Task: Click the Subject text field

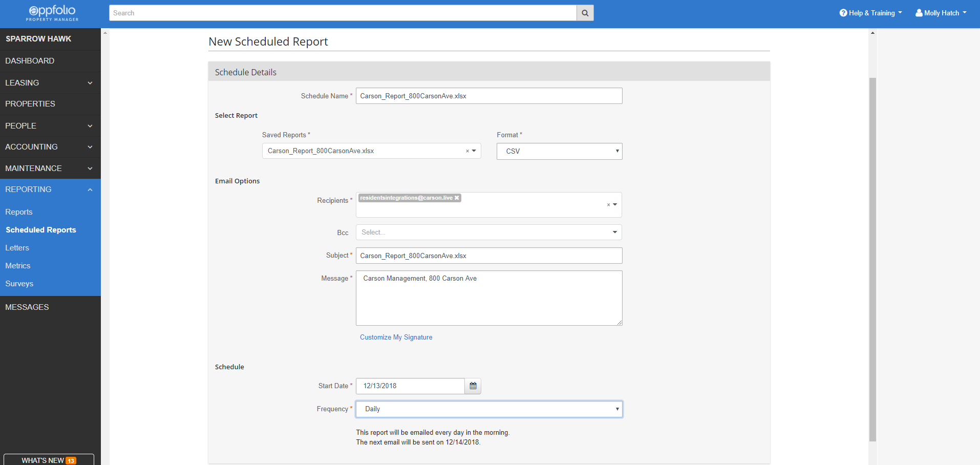Action: [x=489, y=256]
